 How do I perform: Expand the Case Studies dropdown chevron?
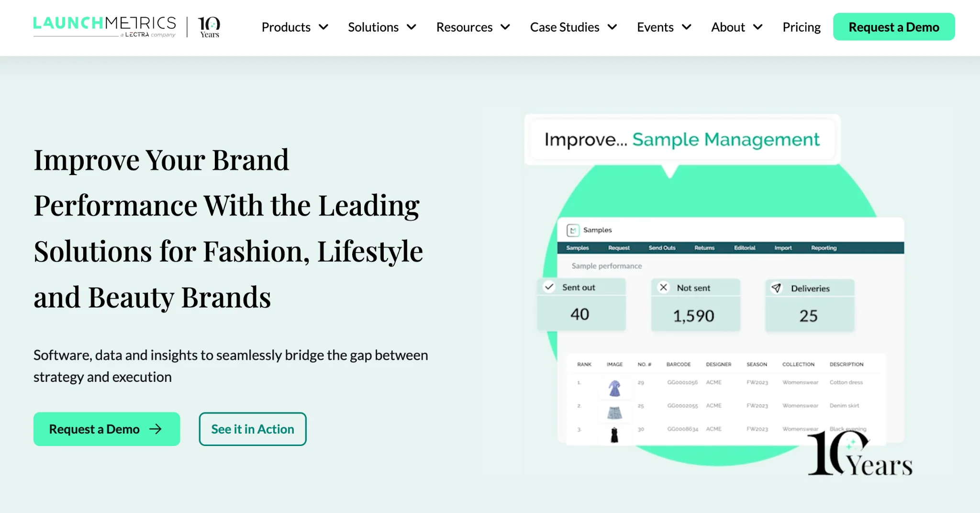(x=612, y=27)
